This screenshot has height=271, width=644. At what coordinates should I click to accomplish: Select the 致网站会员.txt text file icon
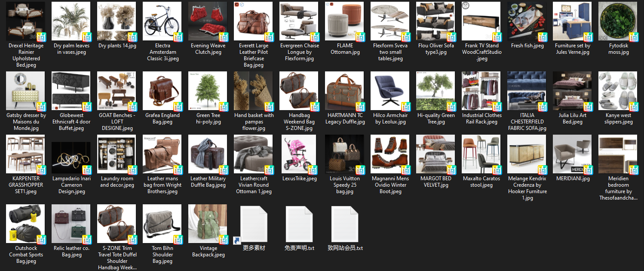click(345, 224)
